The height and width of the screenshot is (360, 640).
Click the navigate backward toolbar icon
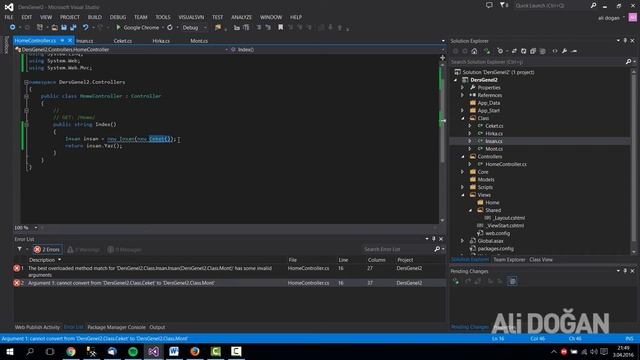pos(13,27)
